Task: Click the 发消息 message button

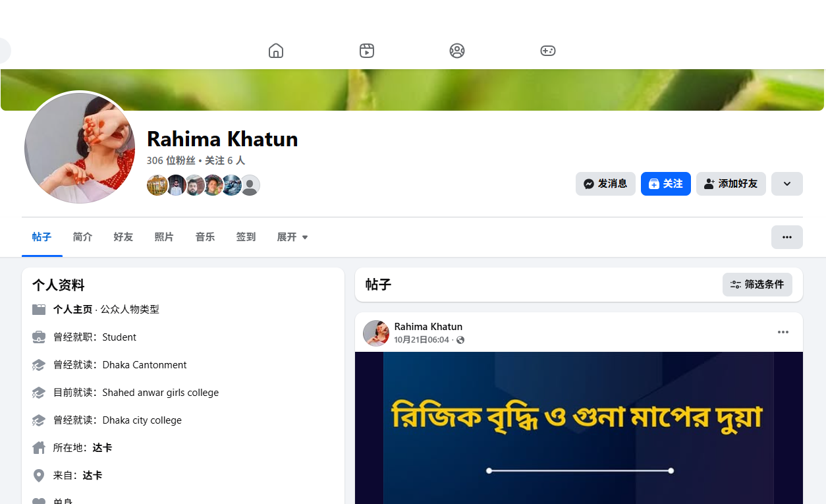Action: (605, 184)
